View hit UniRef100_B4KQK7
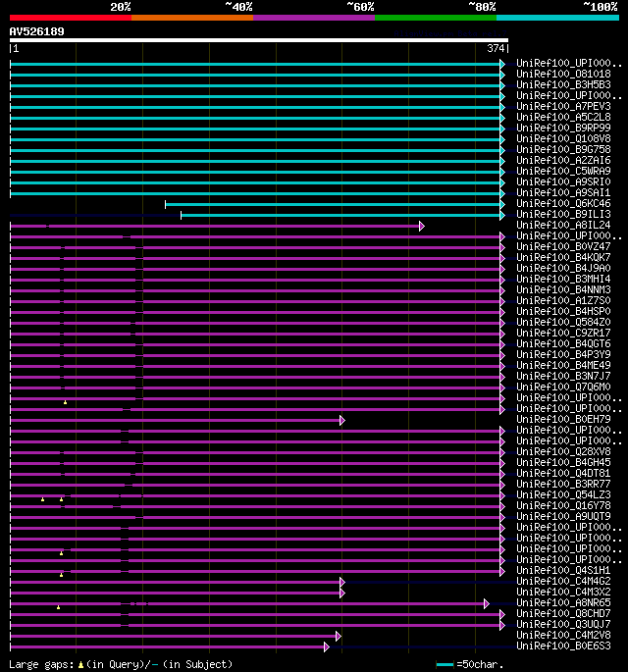Viewport: 628px width, 672px height. coord(563,258)
